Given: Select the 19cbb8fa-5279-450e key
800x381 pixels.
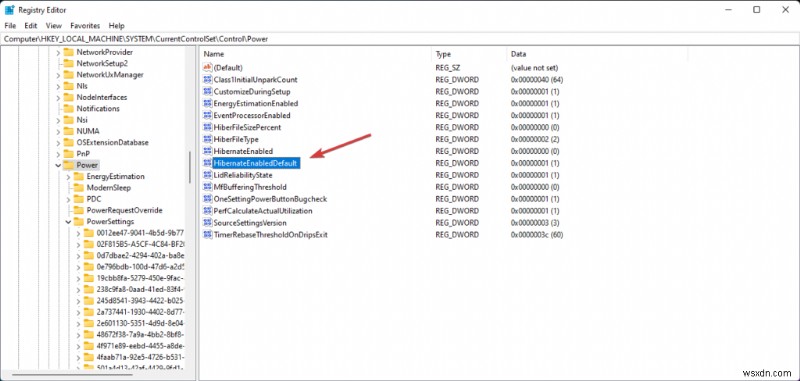Looking at the screenshot, I should pos(140,278).
